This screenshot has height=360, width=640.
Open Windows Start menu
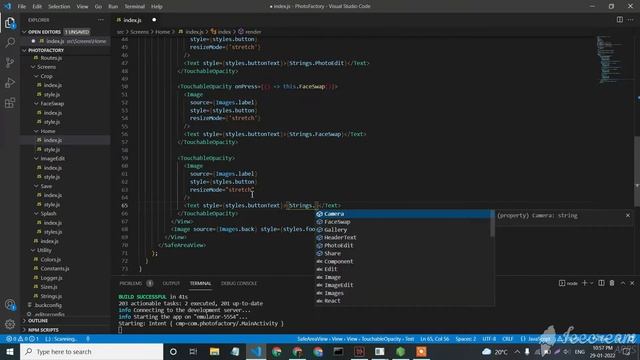[x=10, y=351]
